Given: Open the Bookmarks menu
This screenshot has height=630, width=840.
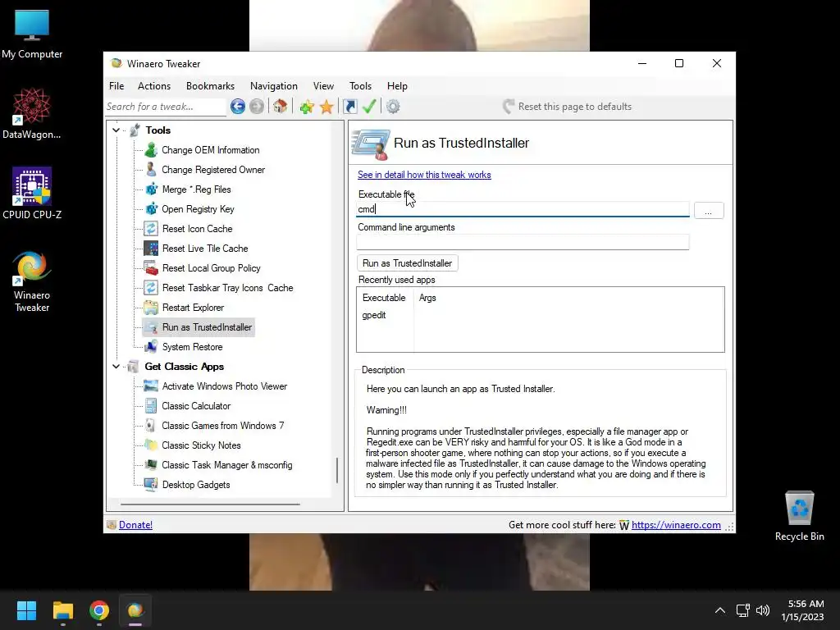Looking at the screenshot, I should coord(210,86).
